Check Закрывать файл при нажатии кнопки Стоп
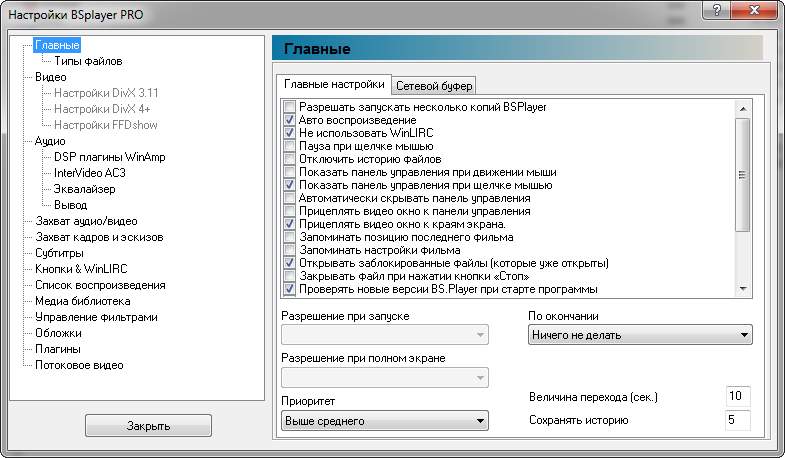 tap(289, 276)
